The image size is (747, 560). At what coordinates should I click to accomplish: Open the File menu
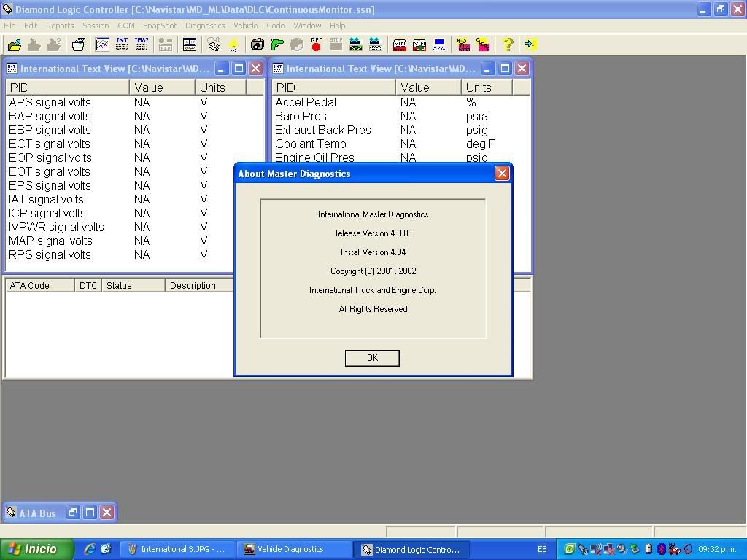coord(9,26)
